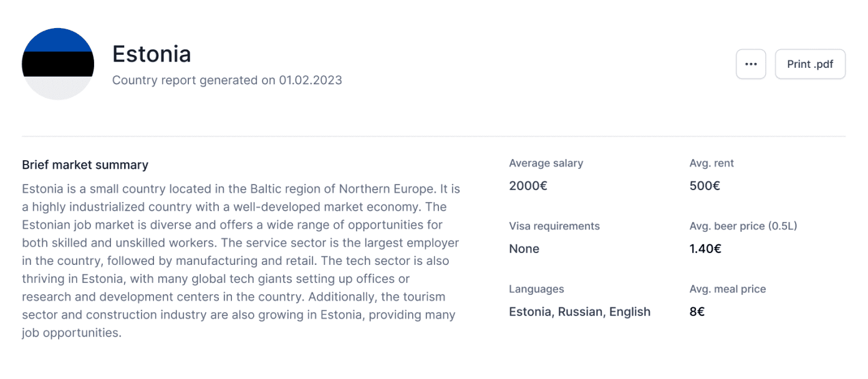Click the Avg. beer price (0.5L) label
868x379 pixels.
[743, 226]
